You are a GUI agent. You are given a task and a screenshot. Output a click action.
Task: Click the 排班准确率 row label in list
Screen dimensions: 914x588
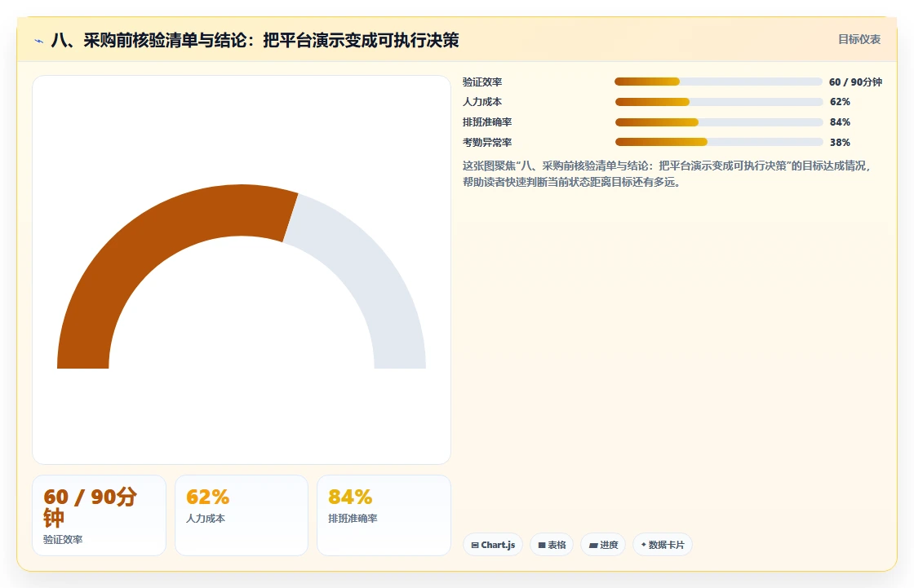pyautogui.click(x=487, y=122)
